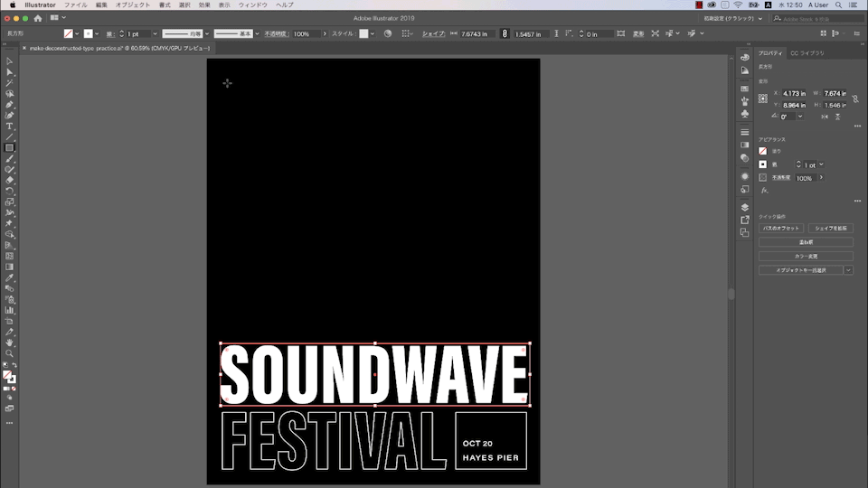The image size is (868, 488).
Task: Click the Home icon in the top bar
Action: coord(37,18)
